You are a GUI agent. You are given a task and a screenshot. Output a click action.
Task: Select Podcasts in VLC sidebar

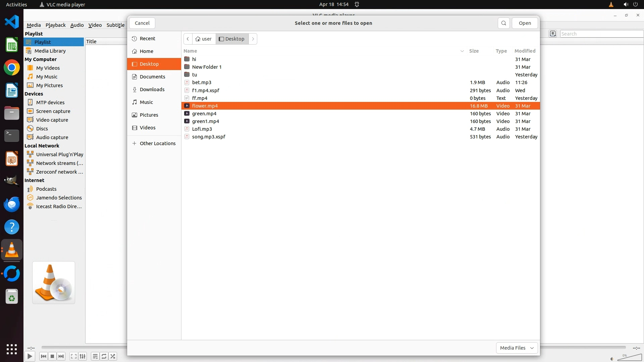tap(46, 189)
